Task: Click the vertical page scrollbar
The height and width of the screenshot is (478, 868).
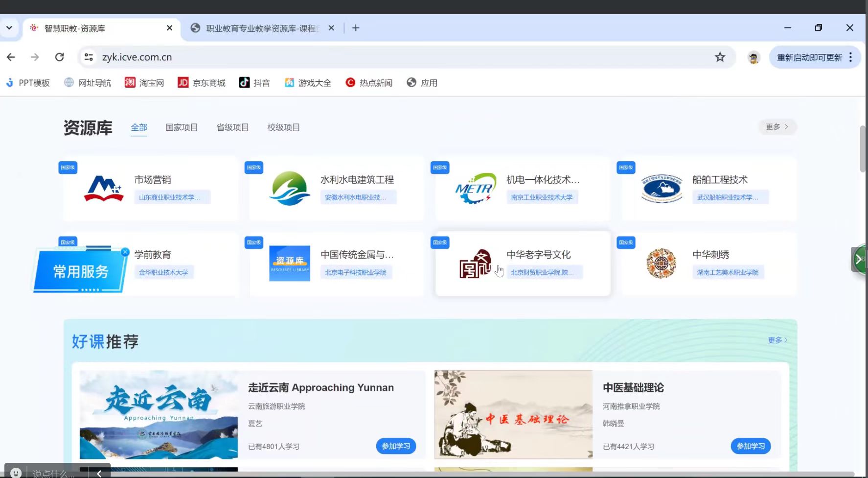Action: [x=863, y=149]
